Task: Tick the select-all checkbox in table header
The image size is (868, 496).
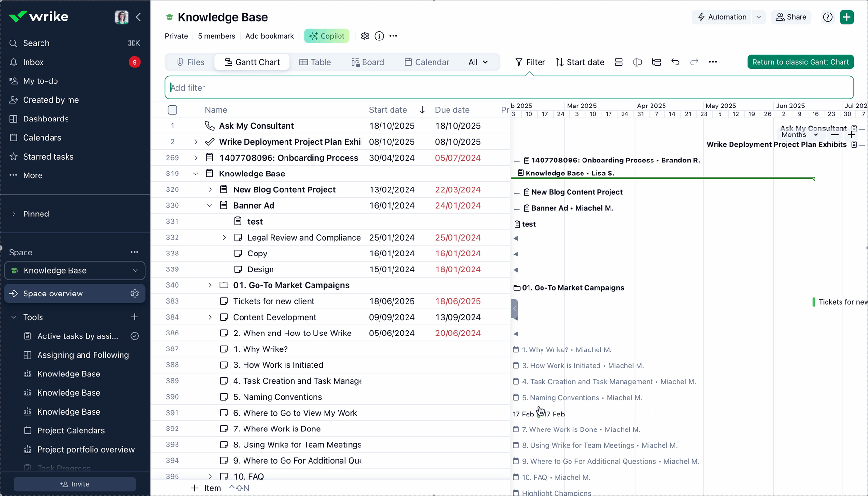Action: tap(173, 110)
